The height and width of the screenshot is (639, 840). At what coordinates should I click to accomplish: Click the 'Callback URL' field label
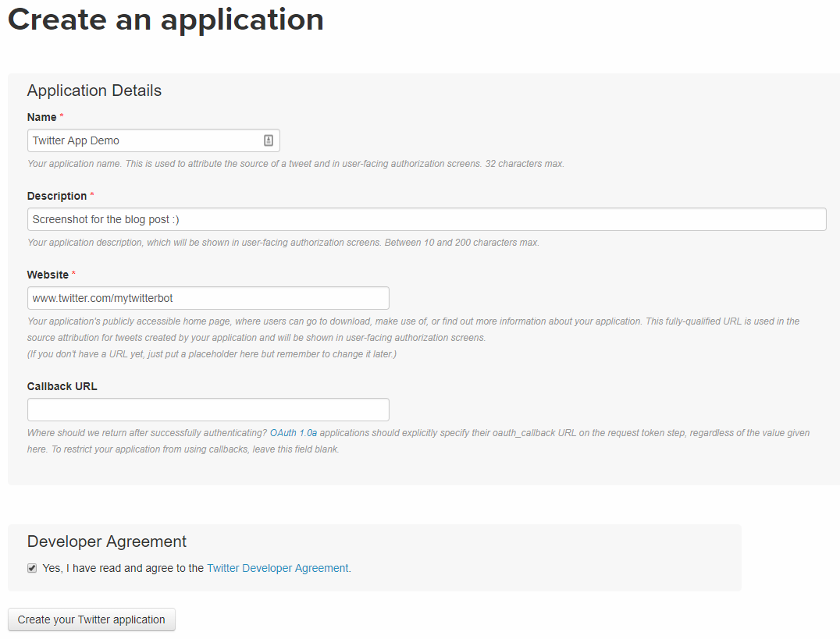click(62, 386)
